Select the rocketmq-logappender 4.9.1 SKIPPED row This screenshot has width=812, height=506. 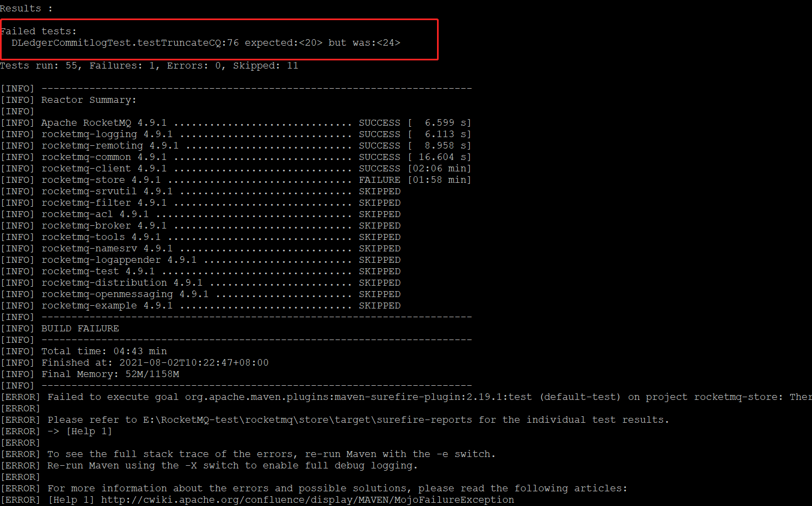200,260
